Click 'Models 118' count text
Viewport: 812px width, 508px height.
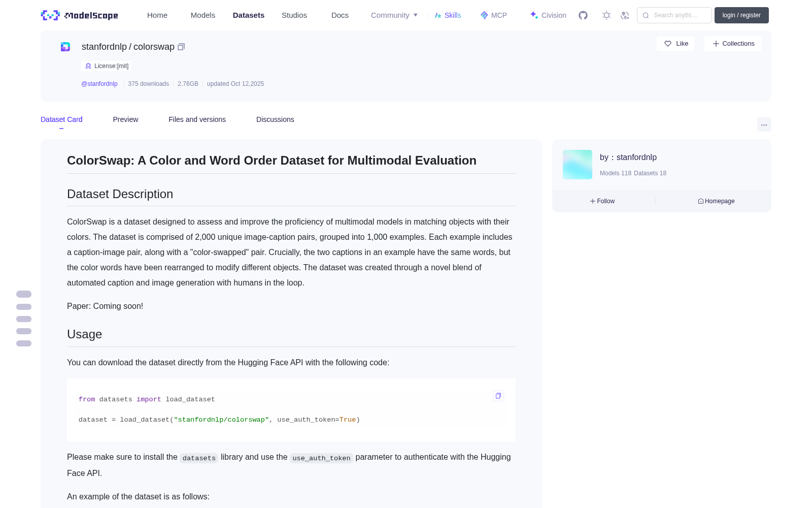[x=616, y=173]
